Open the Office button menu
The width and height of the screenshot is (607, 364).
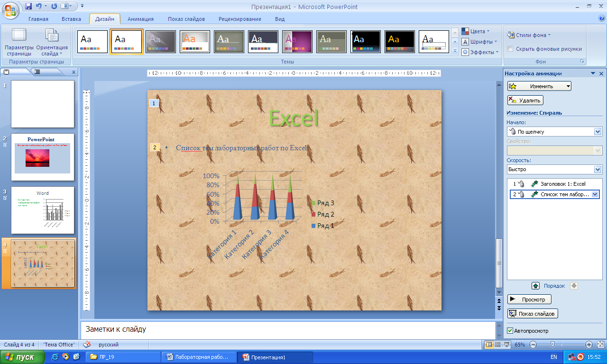(10, 9)
